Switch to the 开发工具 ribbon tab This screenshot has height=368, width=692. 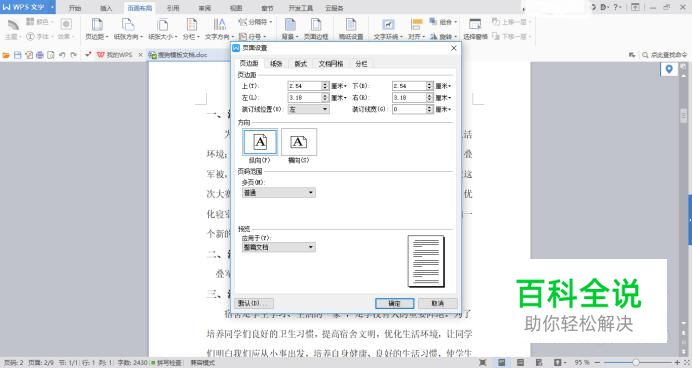tap(301, 8)
